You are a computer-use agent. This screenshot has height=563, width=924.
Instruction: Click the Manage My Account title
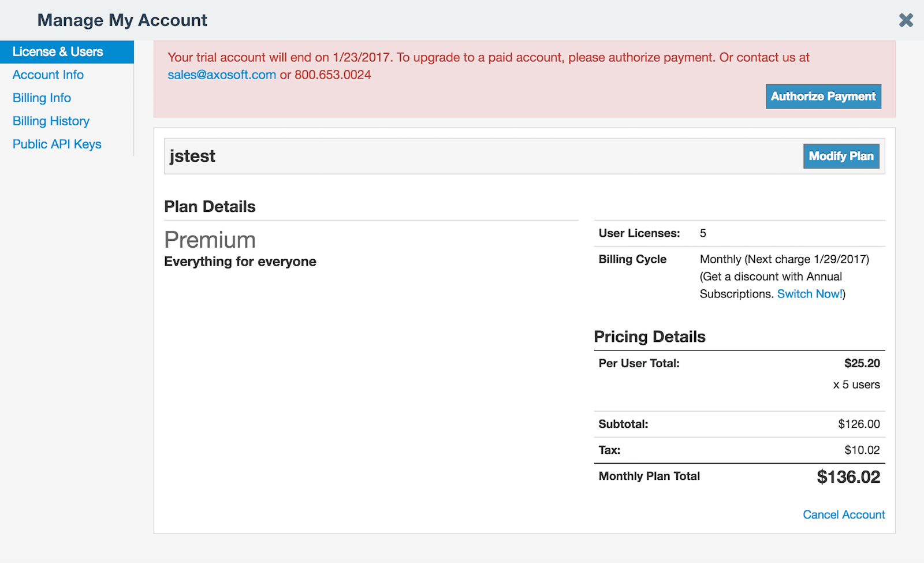[122, 20]
